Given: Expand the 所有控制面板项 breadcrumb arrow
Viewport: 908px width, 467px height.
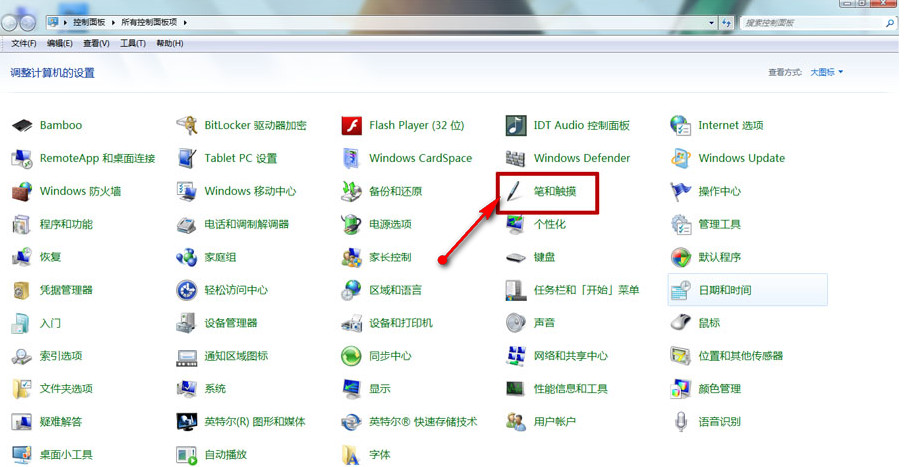Looking at the screenshot, I should coord(186,21).
